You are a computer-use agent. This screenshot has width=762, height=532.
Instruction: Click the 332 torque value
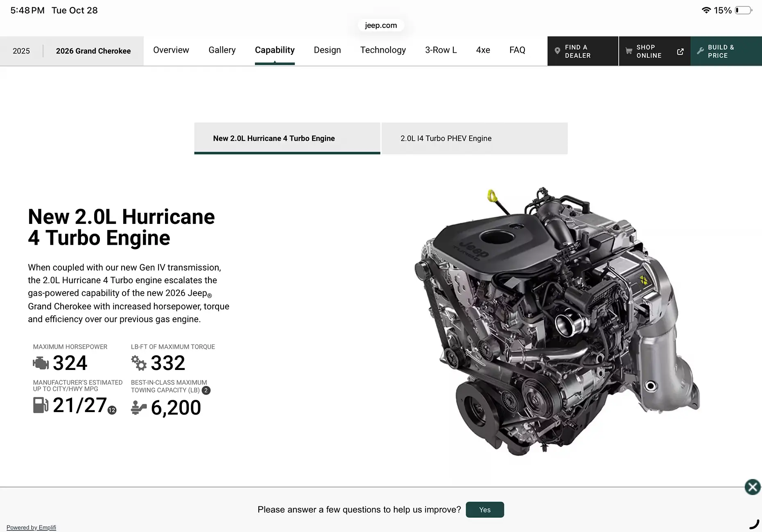(168, 363)
